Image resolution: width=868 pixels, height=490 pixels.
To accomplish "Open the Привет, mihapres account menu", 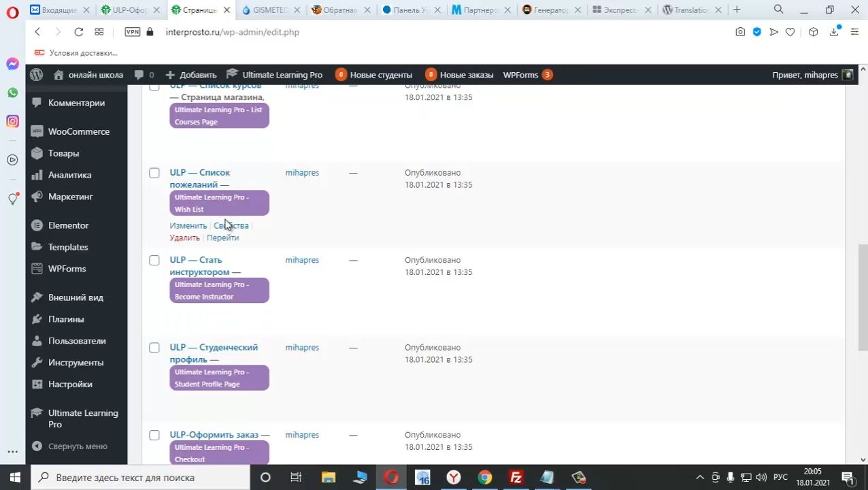I will [812, 75].
